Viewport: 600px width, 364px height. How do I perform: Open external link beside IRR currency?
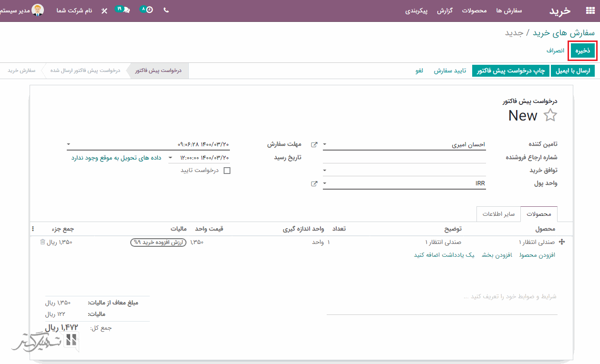[x=314, y=183]
